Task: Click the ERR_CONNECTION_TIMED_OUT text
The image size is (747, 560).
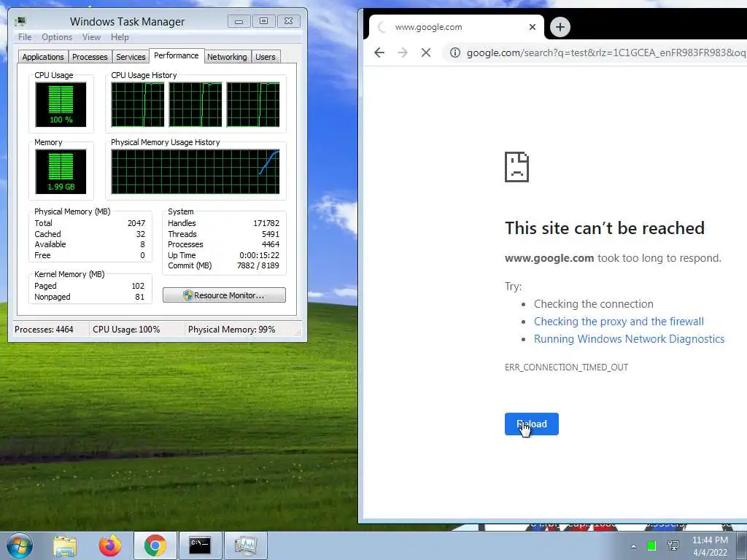Action: (566, 367)
